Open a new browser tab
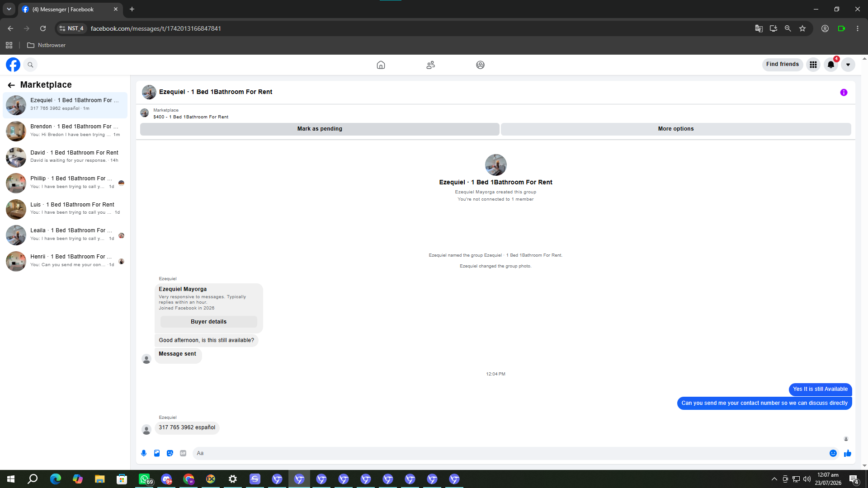This screenshot has height=488, width=868. pos(132,9)
